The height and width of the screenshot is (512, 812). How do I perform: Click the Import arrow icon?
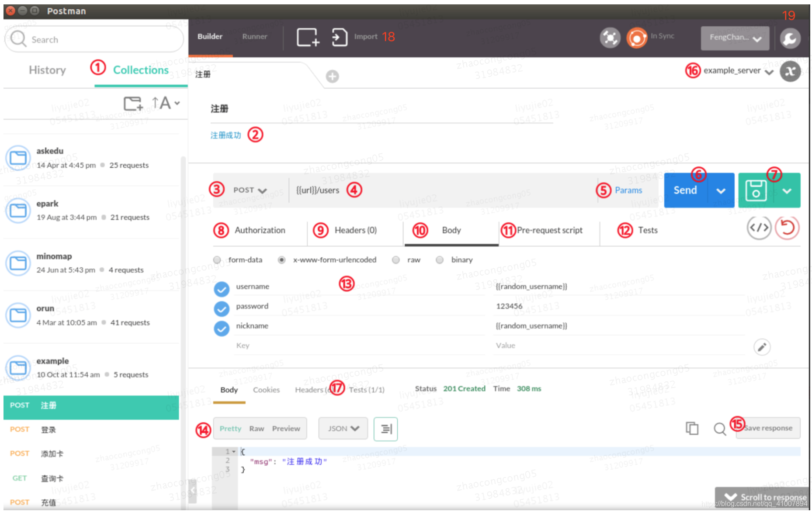[x=340, y=37]
